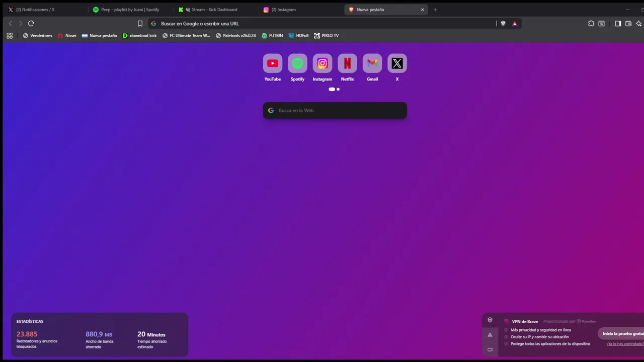
Task: Select the first shortcut page indicator
Action: click(332, 89)
